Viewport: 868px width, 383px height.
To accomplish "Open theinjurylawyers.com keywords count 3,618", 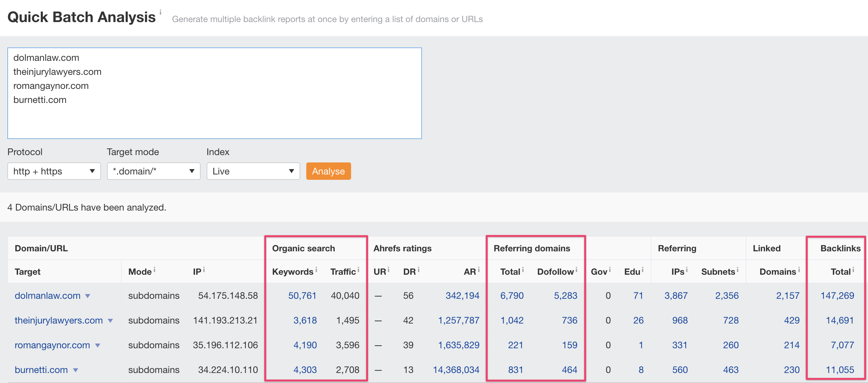I will (x=305, y=321).
